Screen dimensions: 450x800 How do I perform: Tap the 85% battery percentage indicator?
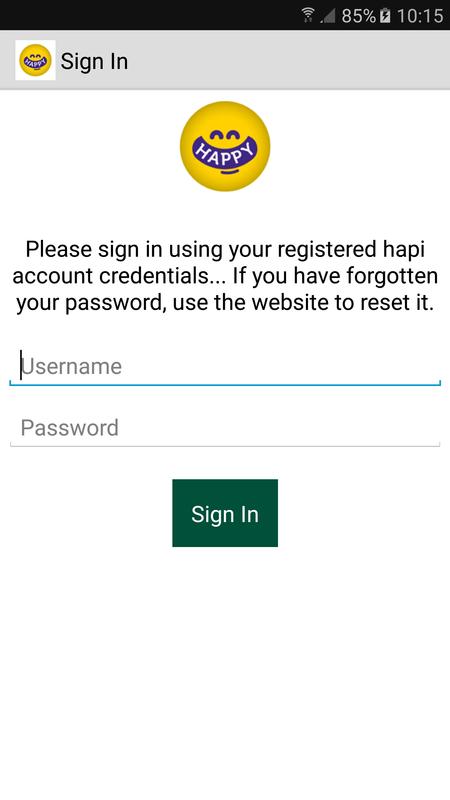coord(359,16)
